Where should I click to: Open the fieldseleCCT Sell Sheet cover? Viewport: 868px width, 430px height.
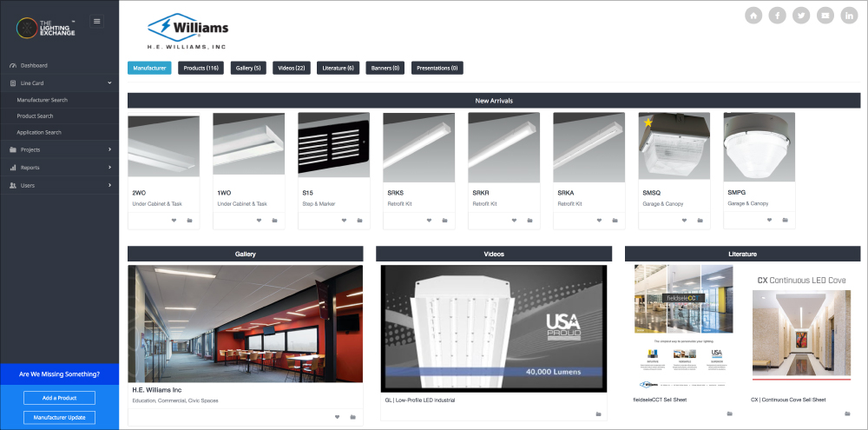pyautogui.click(x=684, y=327)
